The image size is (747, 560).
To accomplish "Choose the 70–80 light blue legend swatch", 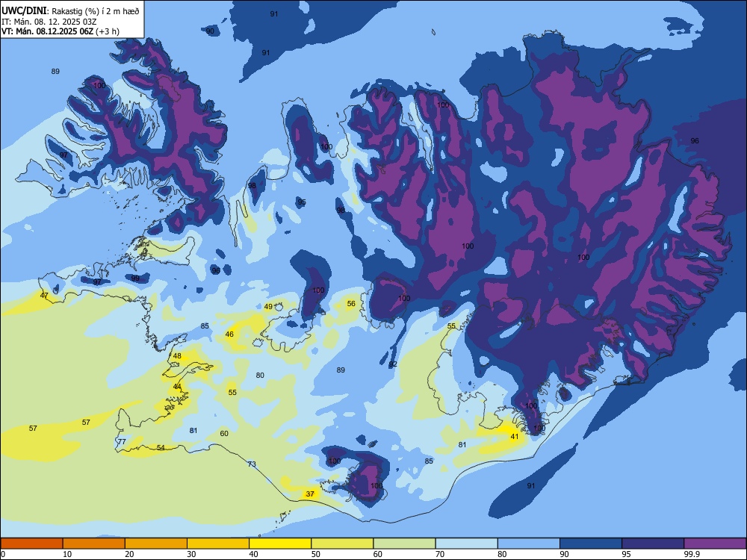I will pyautogui.click(x=466, y=544).
